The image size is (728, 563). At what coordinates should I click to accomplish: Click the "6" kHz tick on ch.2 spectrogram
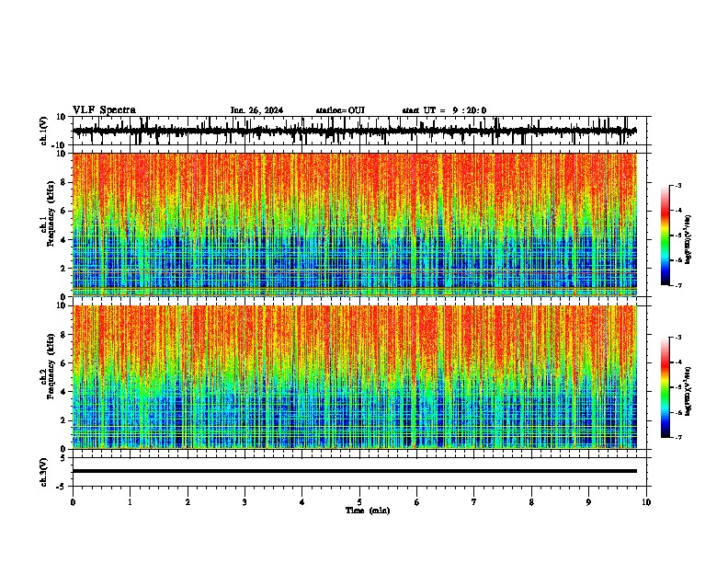pos(64,363)
